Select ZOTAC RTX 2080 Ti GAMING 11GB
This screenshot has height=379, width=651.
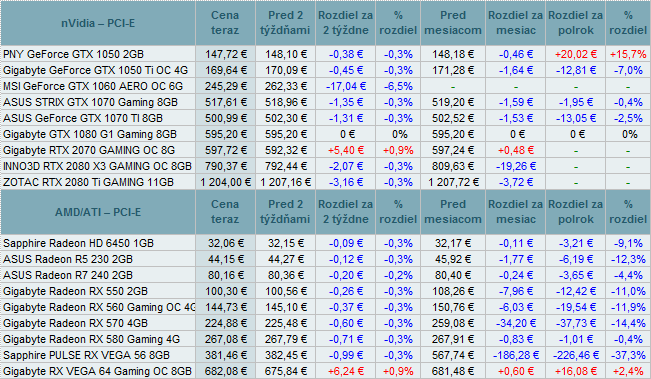click(x=88, y=182)
